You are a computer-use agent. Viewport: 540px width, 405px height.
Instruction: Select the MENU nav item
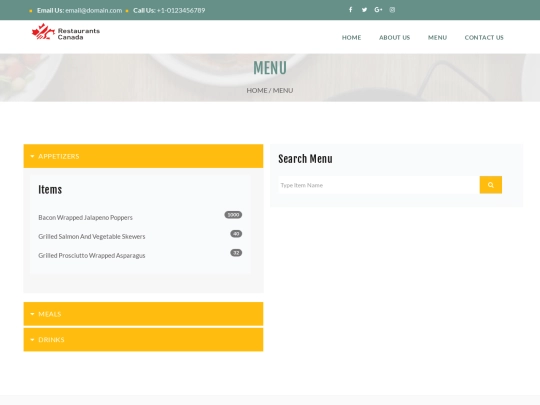(x=437, y=38)
